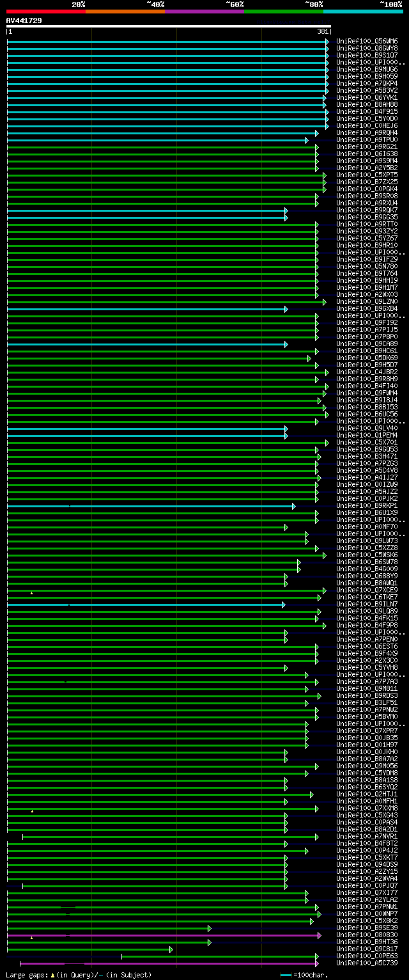This screenshot has width=409, height=980.
Task: Select hit label UniRef100_B7ZX25
Action: (367, 182)
